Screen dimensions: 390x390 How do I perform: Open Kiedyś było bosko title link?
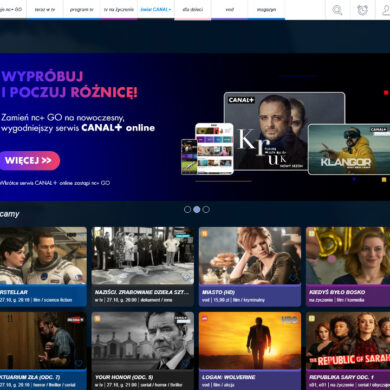(x=337, y=292)
